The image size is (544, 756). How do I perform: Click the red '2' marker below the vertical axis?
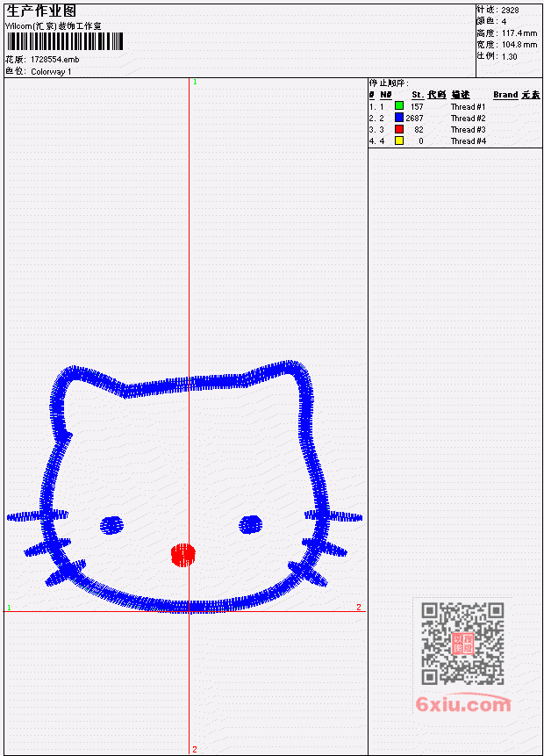195,749
